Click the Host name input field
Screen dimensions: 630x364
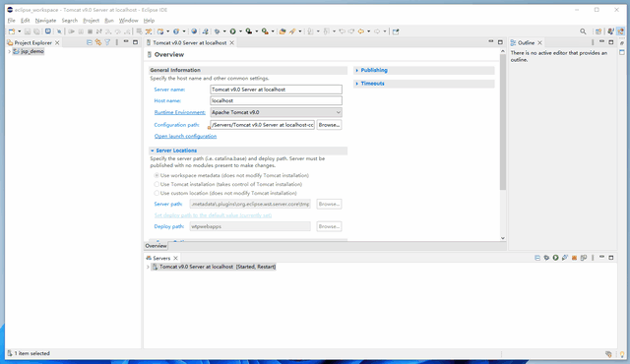pyautogui.click(x=276, y=100)
